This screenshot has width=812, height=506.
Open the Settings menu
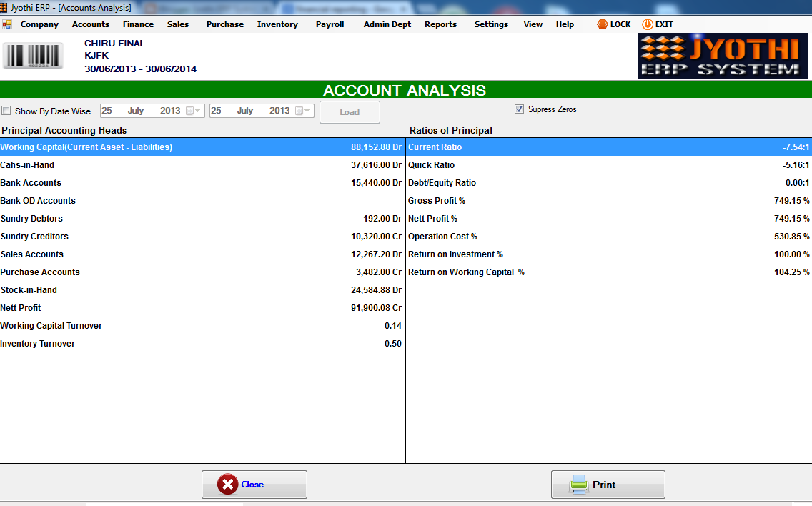[491, 24]
